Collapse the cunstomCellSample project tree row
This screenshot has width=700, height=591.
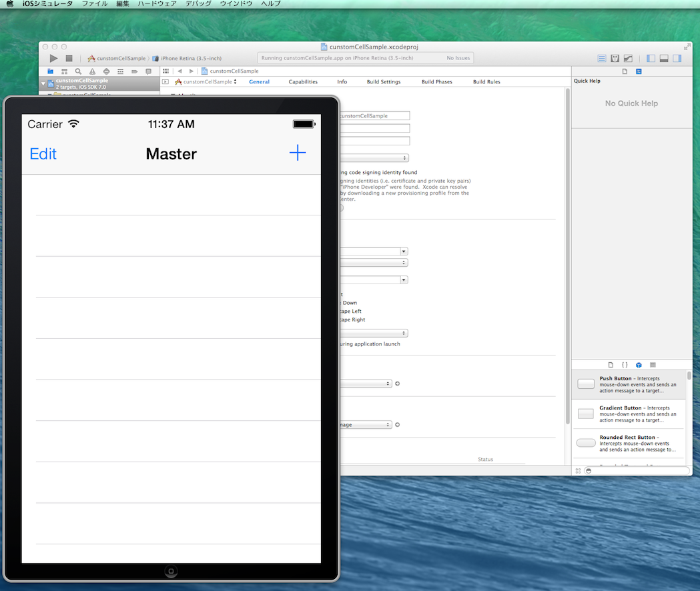point(43,83)
